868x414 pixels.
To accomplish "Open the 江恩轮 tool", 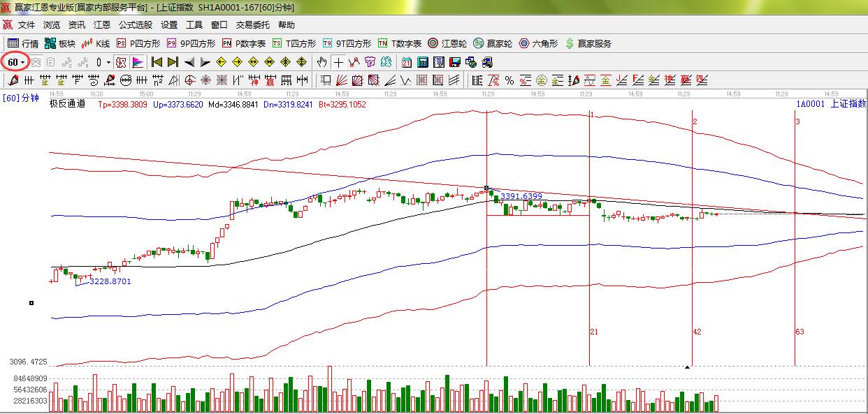I will (x=447, y=43).
